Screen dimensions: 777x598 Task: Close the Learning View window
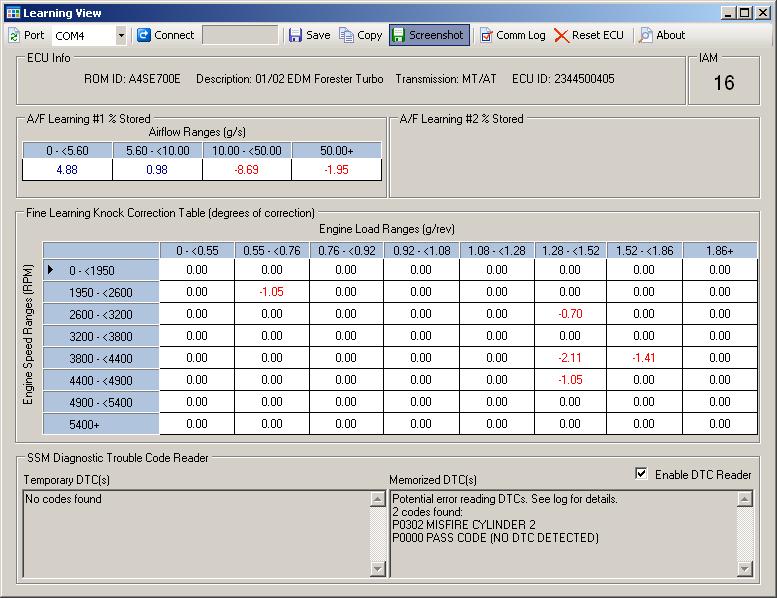pyautogui.click(x=762, y=13)
